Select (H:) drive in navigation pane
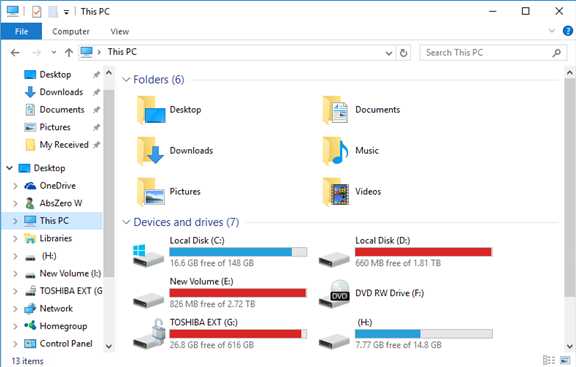Image resolution: width=576 pixels, height=367 pixels. [49, 256]
